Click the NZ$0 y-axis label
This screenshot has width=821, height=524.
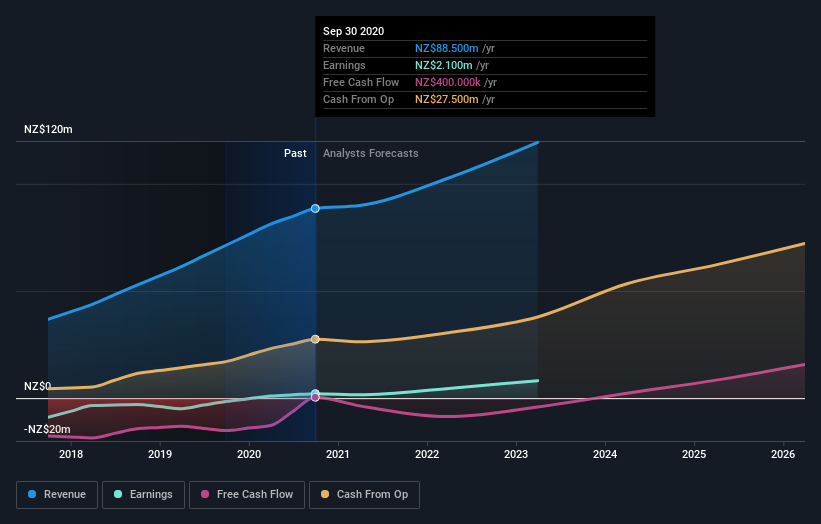click(x=38, y=386)
